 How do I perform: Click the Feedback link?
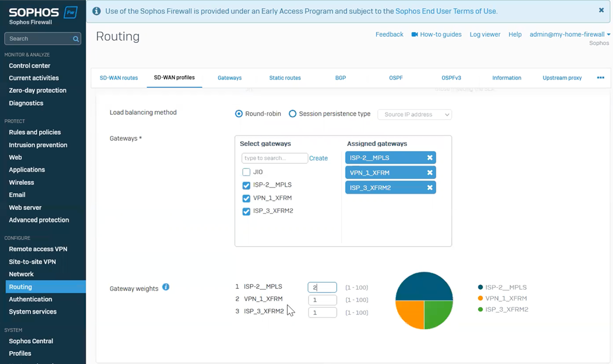(x=389, y=34)
